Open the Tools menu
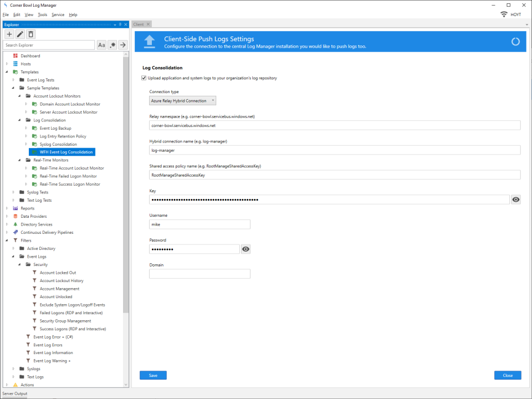The height and width of the screenshot is (399, 532). [43, 14]
